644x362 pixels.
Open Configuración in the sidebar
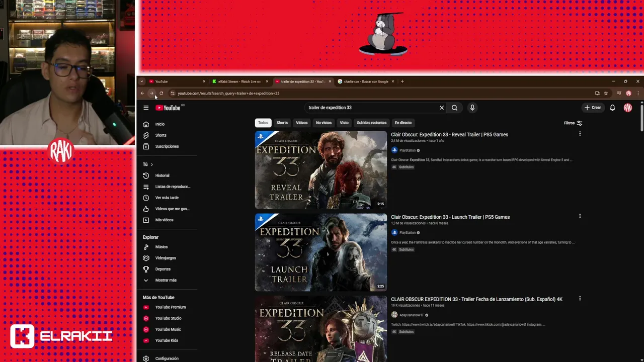pyautogui.click(x=167, y=358)
